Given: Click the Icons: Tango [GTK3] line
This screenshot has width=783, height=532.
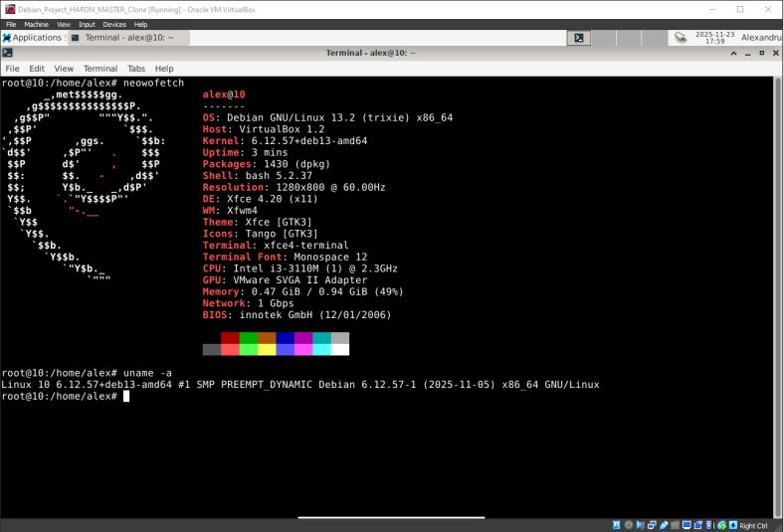Looking at the screenshot, I should pyautogui.click(x=260, y=234).
